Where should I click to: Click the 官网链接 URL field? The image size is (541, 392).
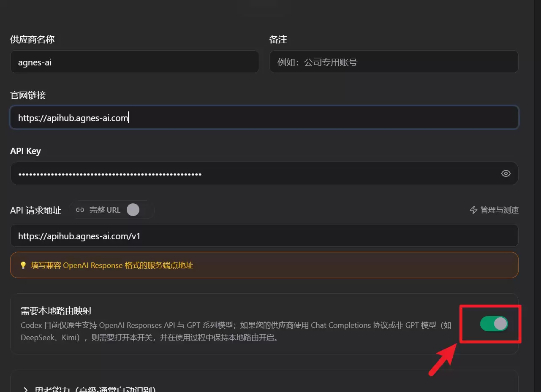click(x=264, y=117)
